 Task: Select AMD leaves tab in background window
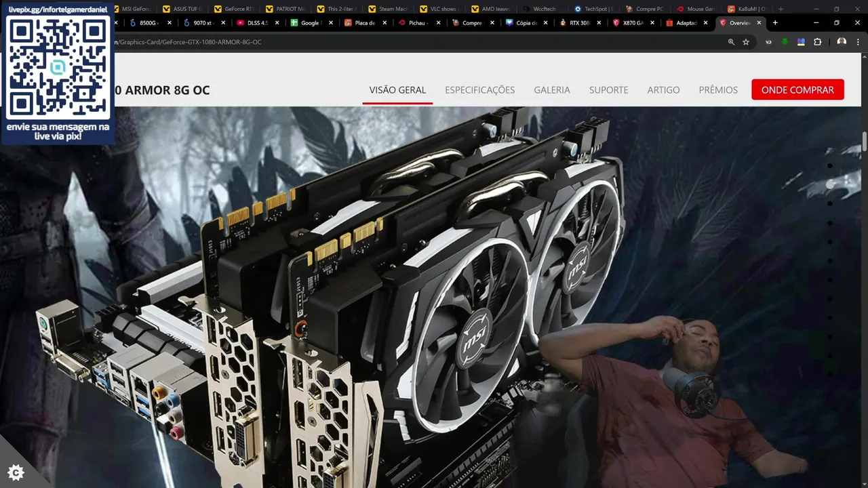(x=492, y=9)
